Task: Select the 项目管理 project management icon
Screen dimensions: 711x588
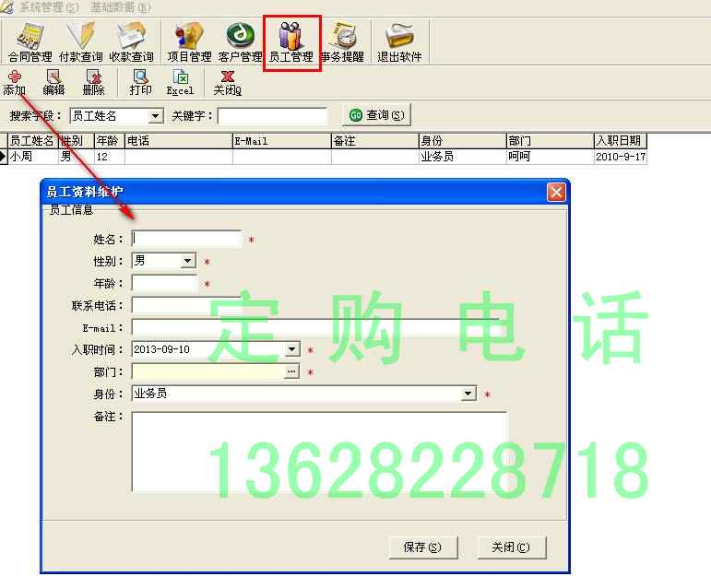Action: click(189, 42)
